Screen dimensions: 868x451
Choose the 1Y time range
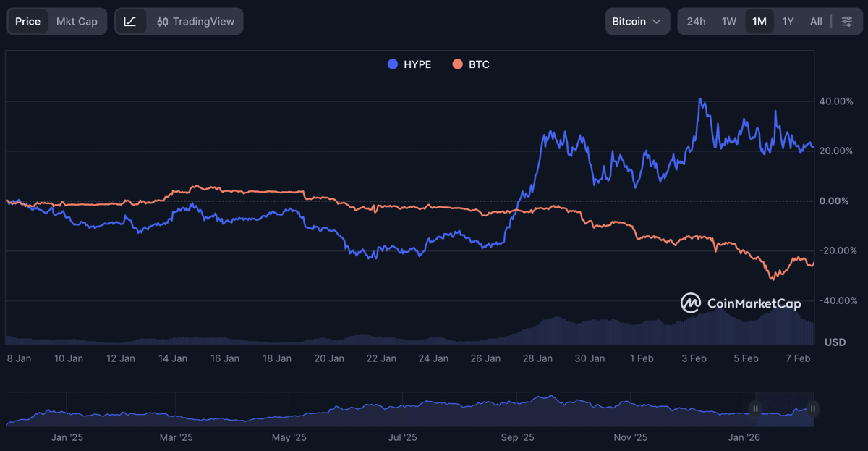point(788,22)
